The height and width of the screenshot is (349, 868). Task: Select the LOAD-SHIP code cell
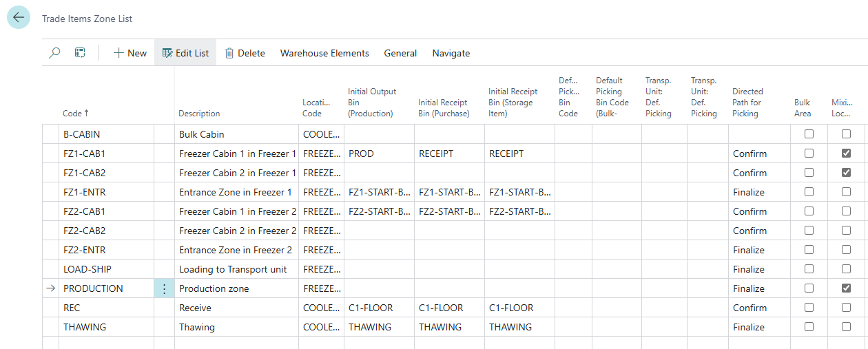click(x=107, y=269)
